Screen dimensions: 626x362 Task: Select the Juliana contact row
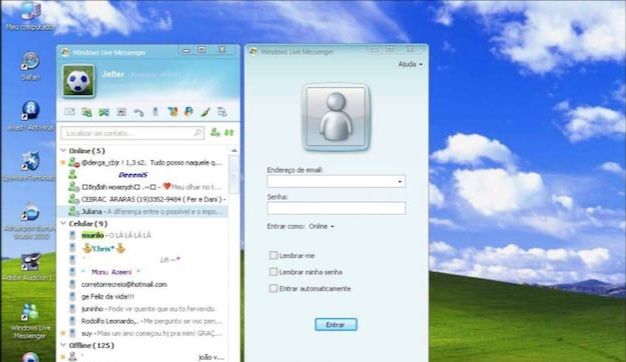coord(143,211)
